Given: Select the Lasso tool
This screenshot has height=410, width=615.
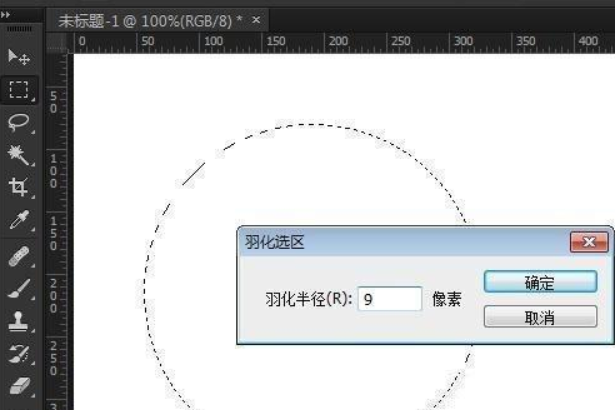Looking at the screenshot, I should [19, 122].
